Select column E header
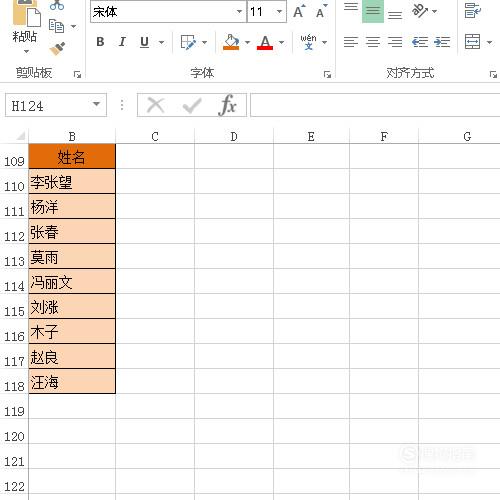Screen dimensions: 500x500 coord(311,137)
